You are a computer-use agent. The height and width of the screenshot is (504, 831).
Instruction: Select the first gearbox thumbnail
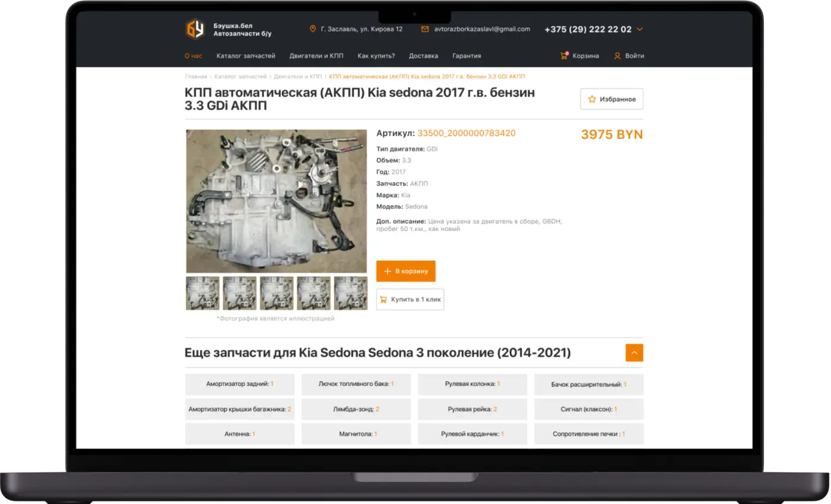click(202, 293)
